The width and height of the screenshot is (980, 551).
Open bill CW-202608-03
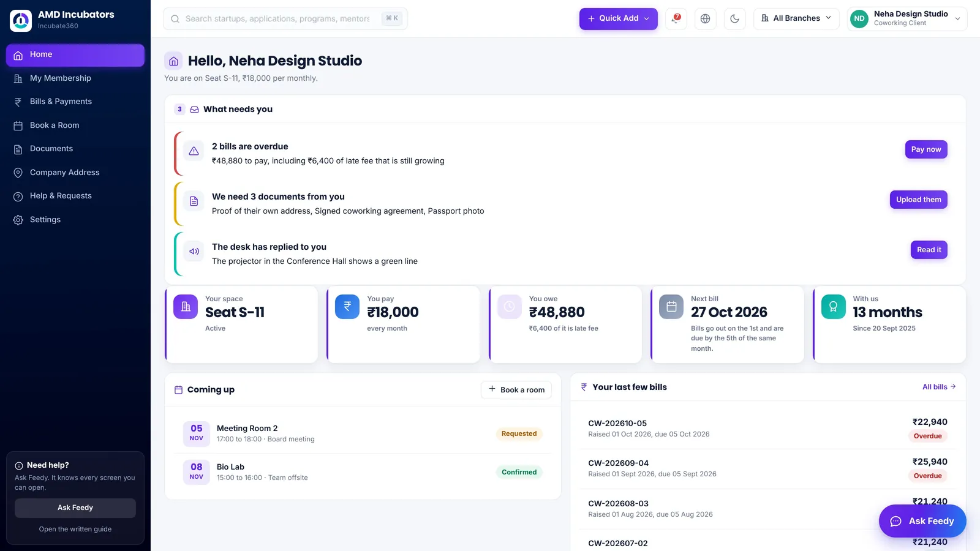coord(767,509)
